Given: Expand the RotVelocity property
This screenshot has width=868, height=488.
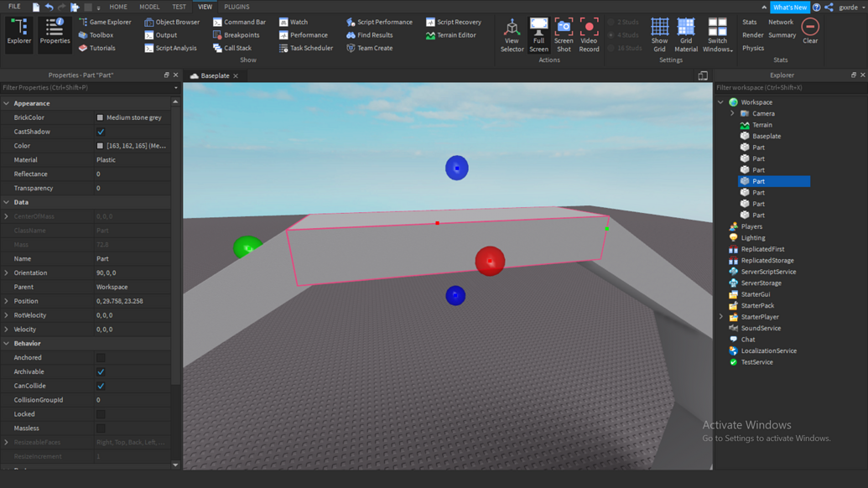Looking at the screenshot, I should pos(7,315).
